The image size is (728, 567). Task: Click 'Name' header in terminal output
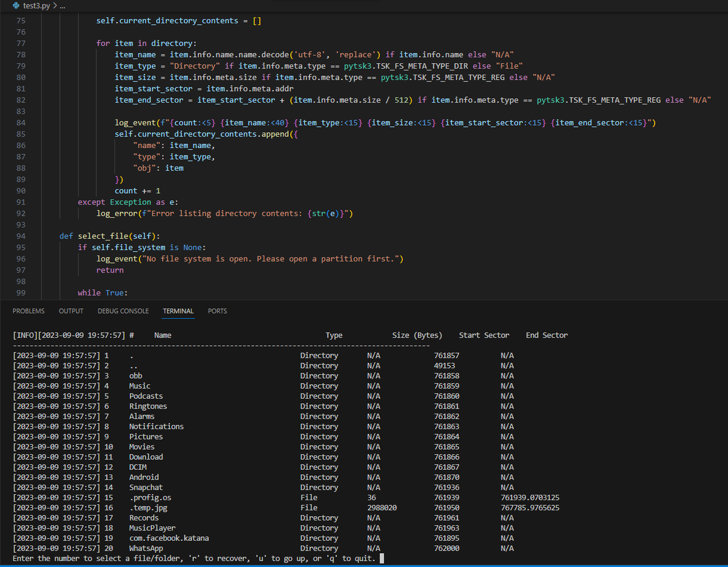click(x=163, y=335)
